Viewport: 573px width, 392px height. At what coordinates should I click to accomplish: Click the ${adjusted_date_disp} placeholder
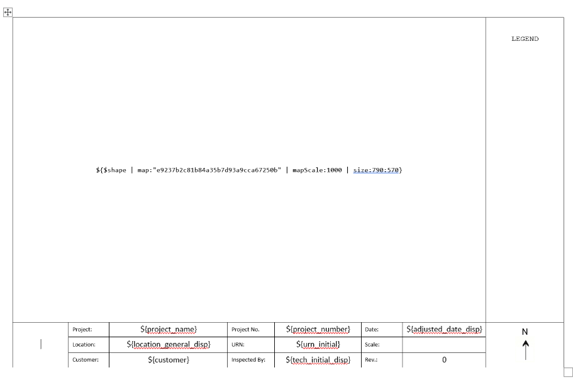444,328
